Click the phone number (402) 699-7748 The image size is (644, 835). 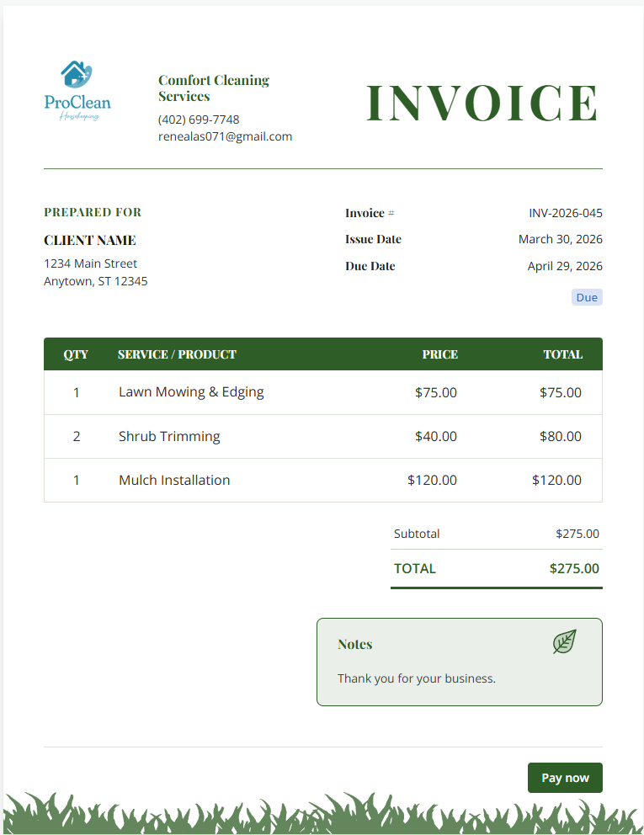[x=199, y=120]
